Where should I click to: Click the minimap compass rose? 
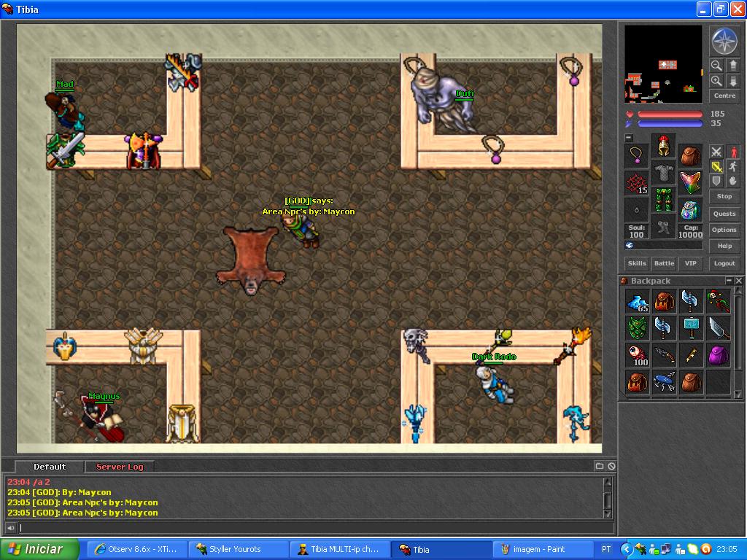click(x=724, y=41)
